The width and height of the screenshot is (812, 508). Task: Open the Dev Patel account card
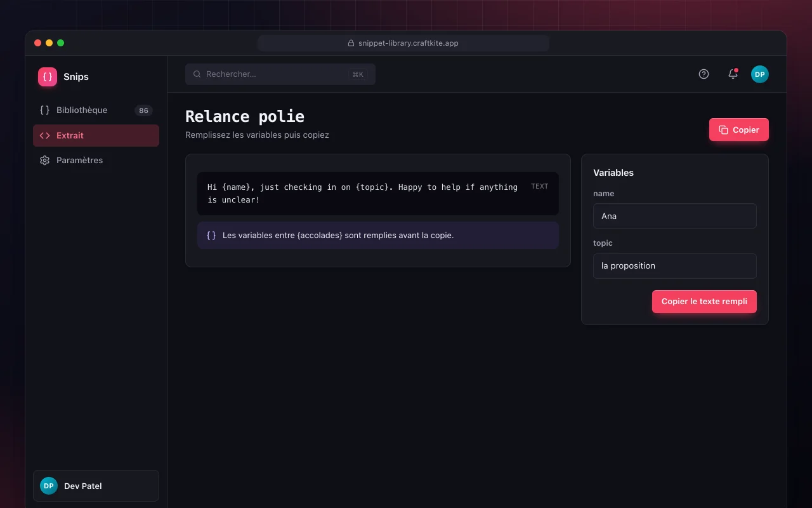tap(96, 486)
